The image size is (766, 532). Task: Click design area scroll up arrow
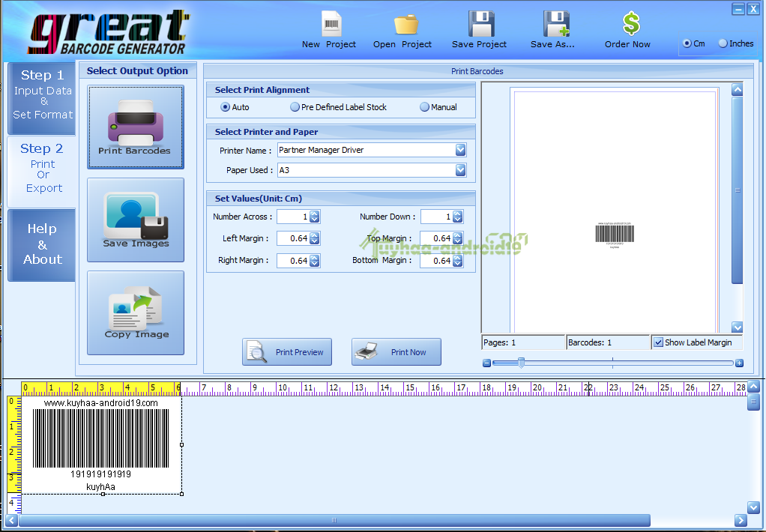(754, 387)
